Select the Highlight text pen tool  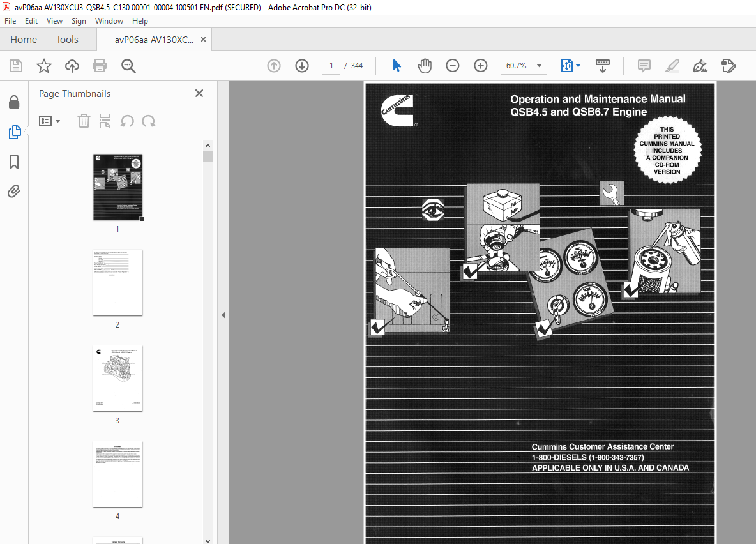[x=672, y=66]
